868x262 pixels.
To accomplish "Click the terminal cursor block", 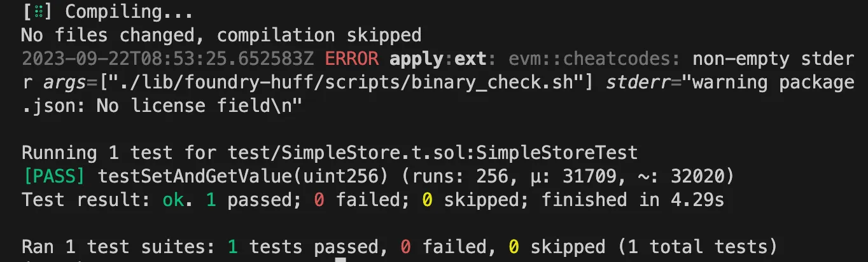I will (340, 259).
